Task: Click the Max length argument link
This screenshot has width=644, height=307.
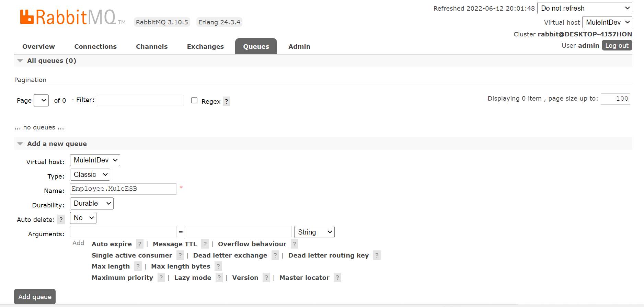Action: click(x=111, y=266)
